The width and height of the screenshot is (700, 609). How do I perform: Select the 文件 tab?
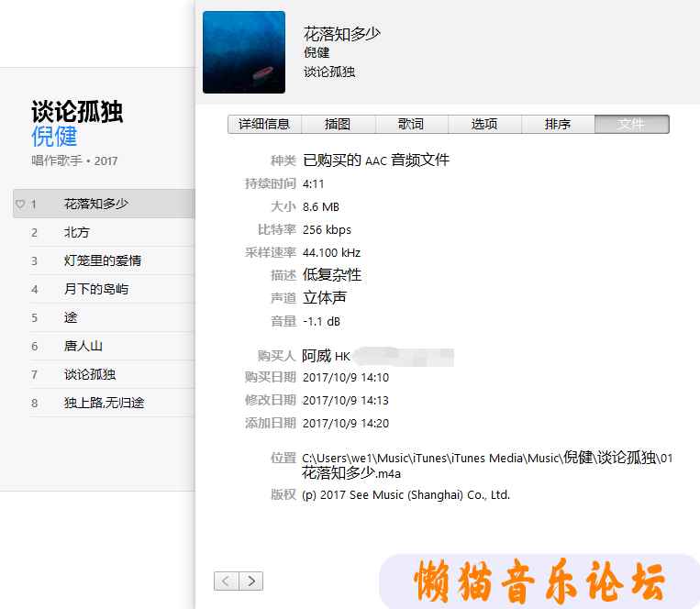(x=632, y=124)
